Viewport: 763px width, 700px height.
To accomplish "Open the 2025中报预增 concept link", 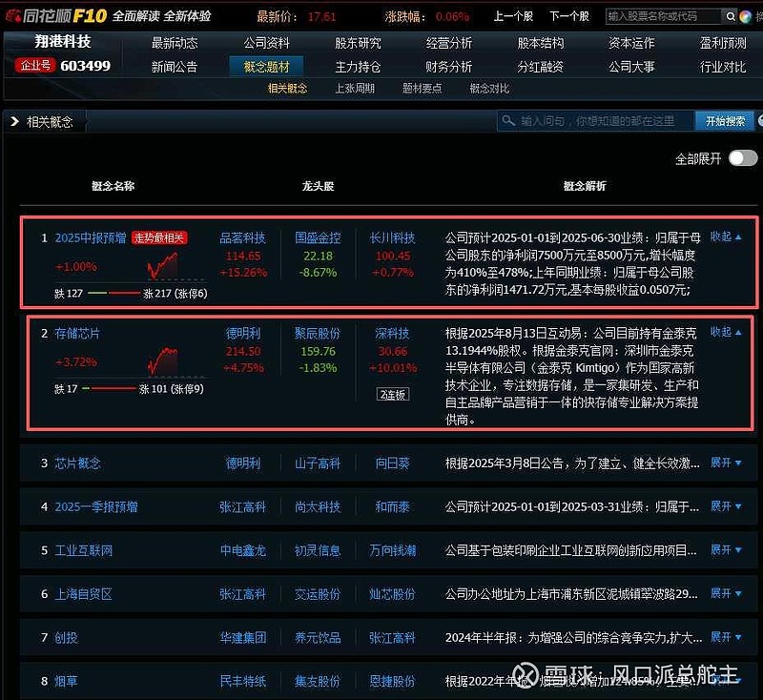I will pos(90,237).
